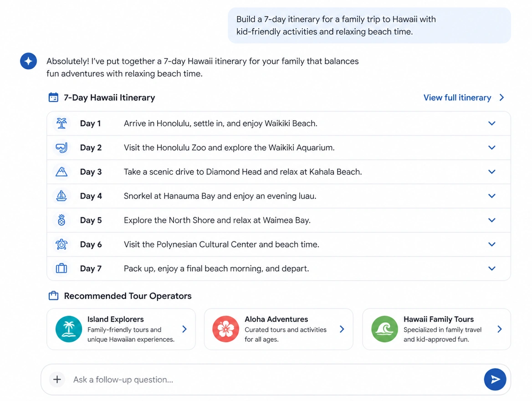Click the sailboat icon for Day 4
This screenshot has width=532, height=401.
61,196
